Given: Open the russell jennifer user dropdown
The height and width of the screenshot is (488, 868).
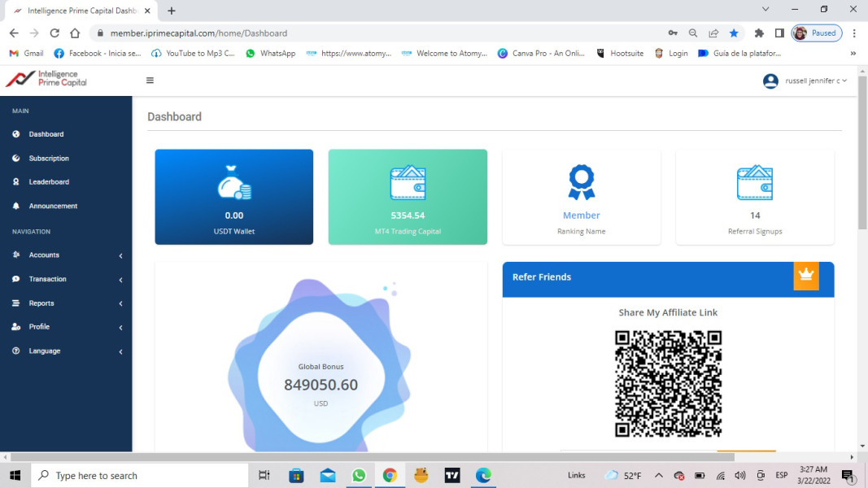Looking at the screenshot, I should 805,81.
